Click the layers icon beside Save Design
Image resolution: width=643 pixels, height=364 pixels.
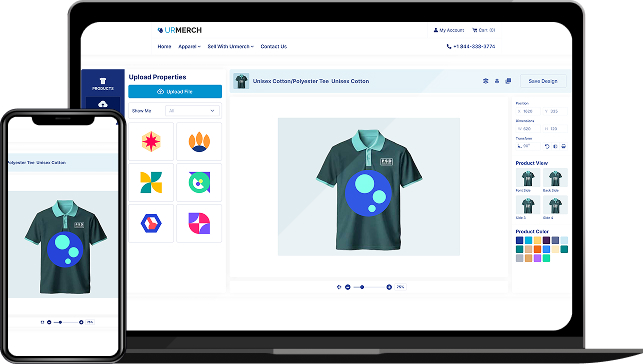[x=508, y=81]
